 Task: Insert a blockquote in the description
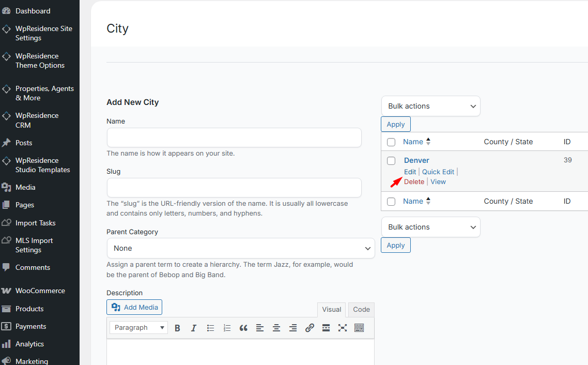(243, 328)
